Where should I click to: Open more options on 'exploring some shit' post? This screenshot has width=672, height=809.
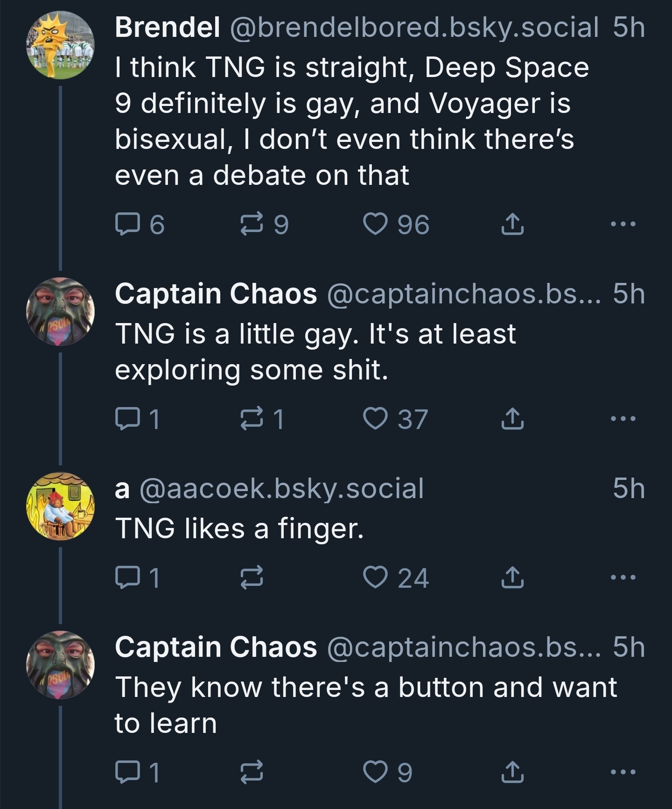pyautogui.click(x=623, y=419)
